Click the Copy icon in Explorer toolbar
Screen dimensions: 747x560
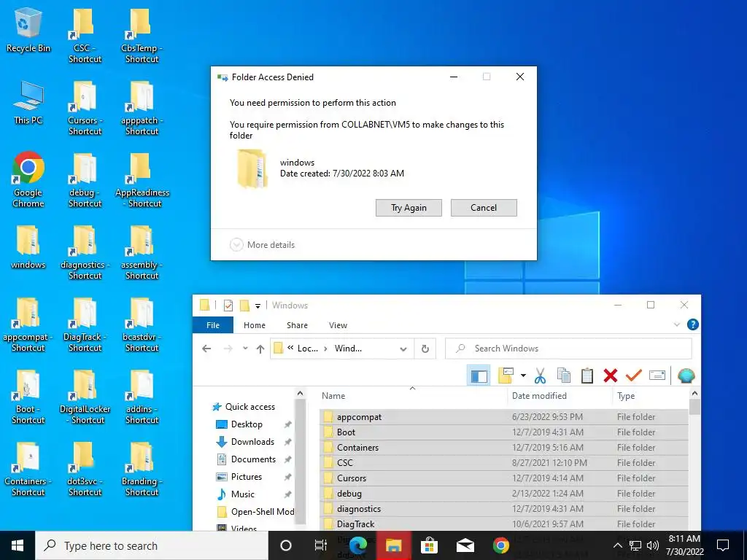coord(564,376)
